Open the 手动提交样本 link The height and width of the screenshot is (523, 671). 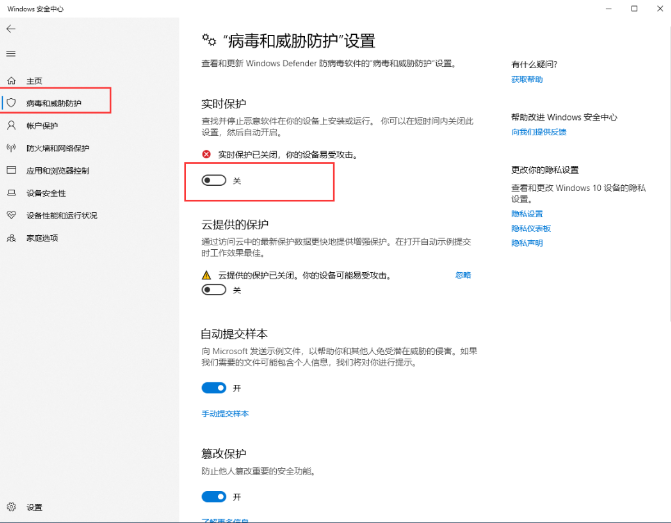point(225,413)
